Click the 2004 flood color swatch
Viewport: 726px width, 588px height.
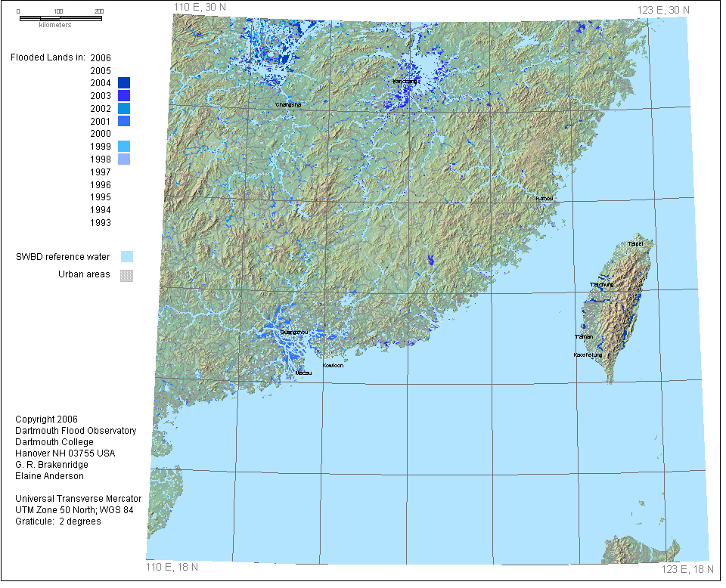124,83
